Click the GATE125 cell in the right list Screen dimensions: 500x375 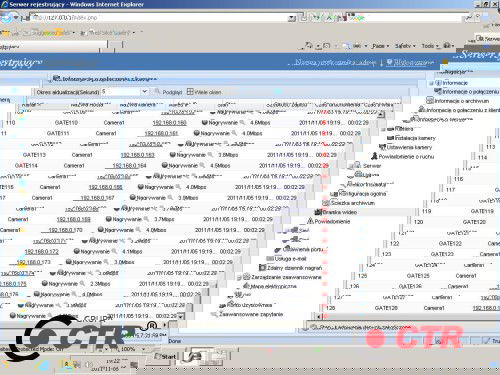pos(418,276)
